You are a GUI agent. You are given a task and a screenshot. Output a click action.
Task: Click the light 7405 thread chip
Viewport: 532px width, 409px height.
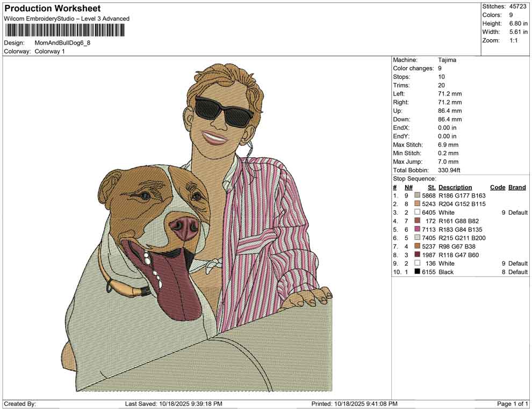tap(416, 238)
